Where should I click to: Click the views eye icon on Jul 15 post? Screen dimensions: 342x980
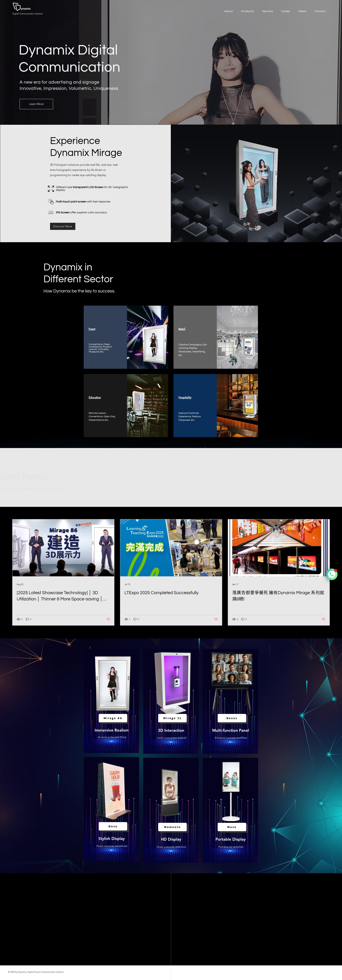pos(126,619)
